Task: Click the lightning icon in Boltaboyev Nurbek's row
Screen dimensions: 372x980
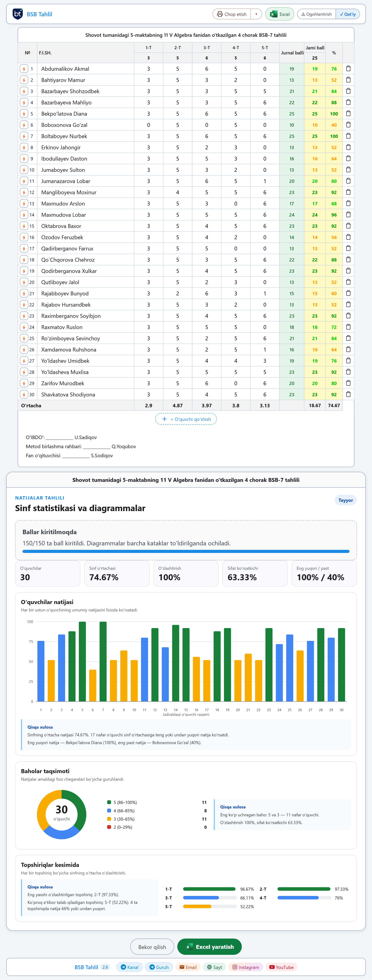Action: tap(24, 136)
